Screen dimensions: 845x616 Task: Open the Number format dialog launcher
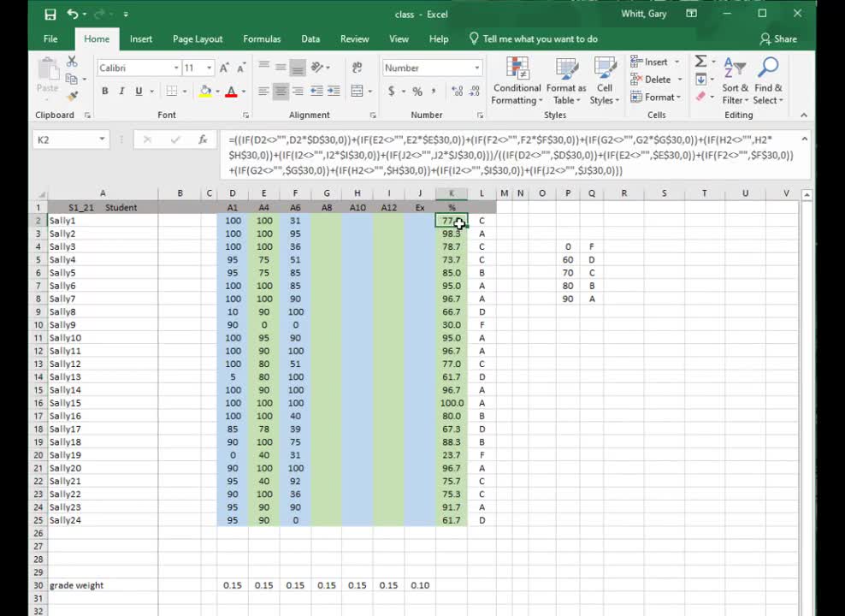(x=480, y=115)
